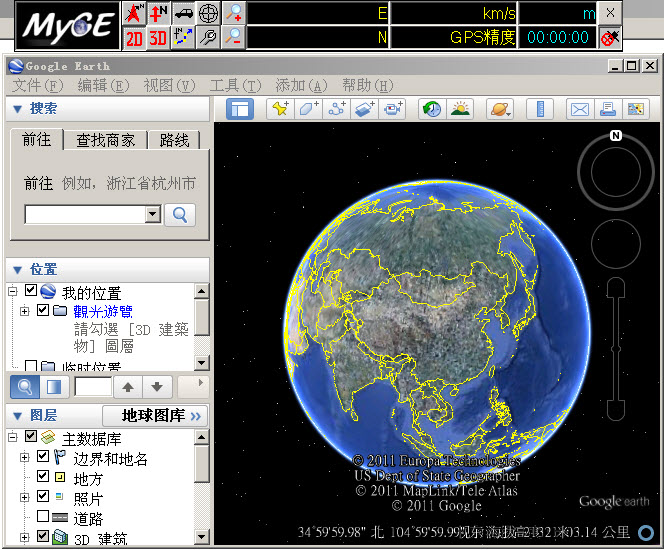This screenshot has width=664, height=550.
Task: Expand the 觀光遊覽 folder tree node
Action: (24, 311)
